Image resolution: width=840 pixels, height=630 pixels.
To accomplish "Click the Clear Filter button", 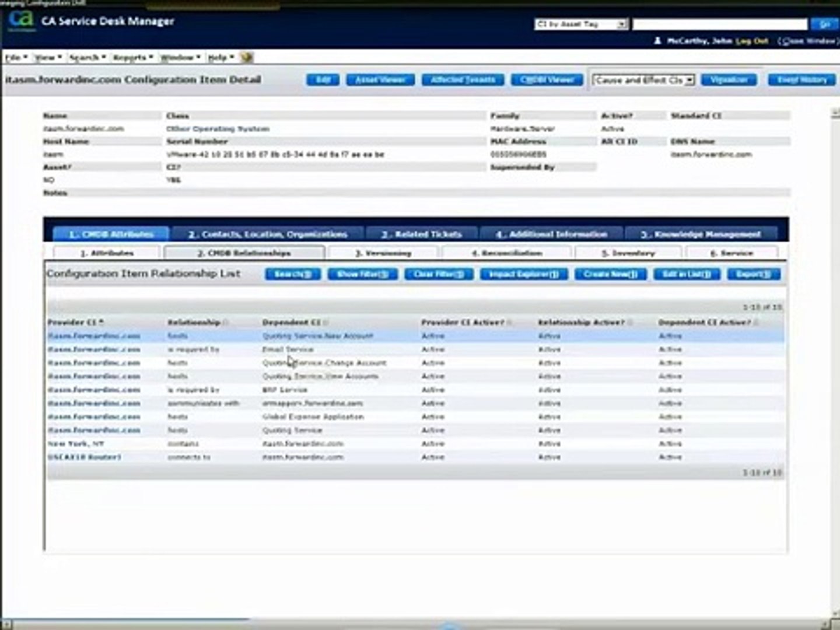I will pyautogui.click(x=439, y=274).
